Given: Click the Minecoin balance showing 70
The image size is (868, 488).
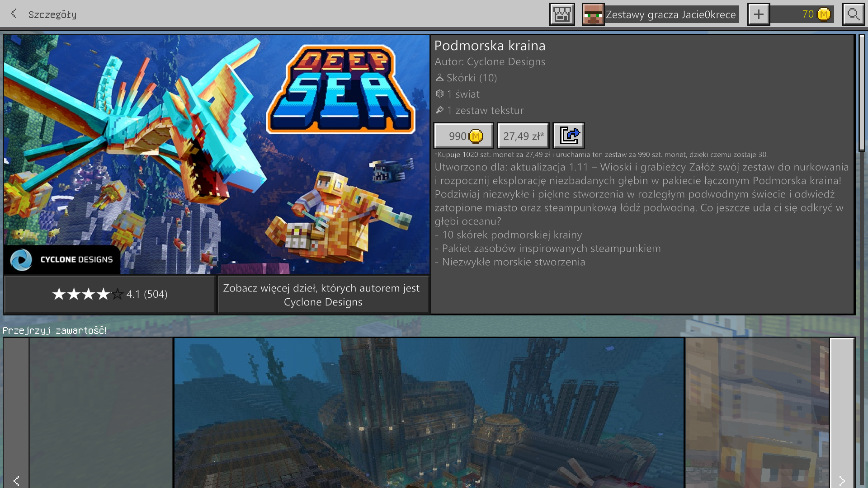Looking at the screenshot, I should 807,14.
